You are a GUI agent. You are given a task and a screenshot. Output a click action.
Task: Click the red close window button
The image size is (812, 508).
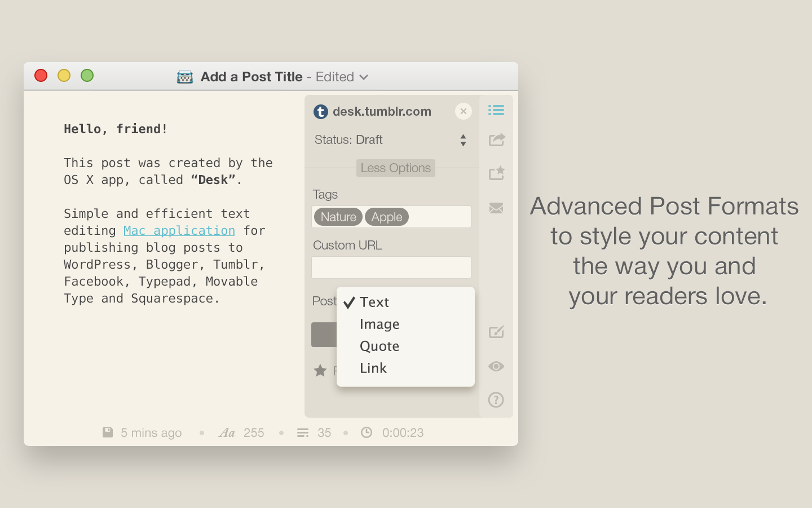41,76
